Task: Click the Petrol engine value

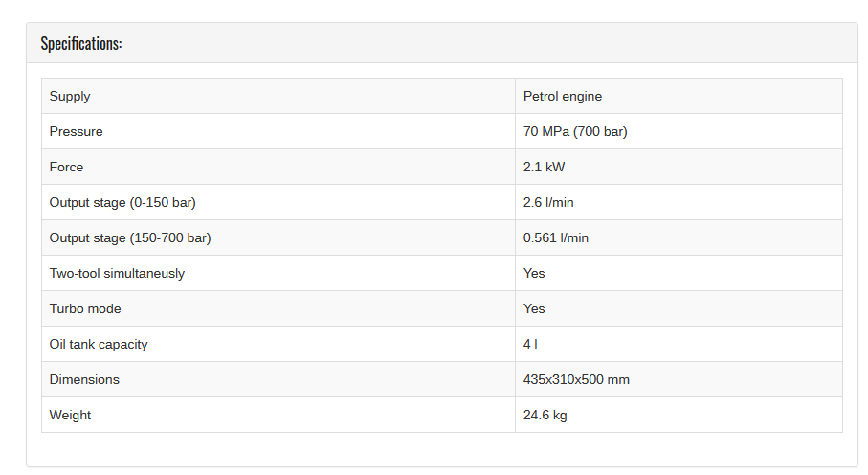Action: tap(563, 97)
